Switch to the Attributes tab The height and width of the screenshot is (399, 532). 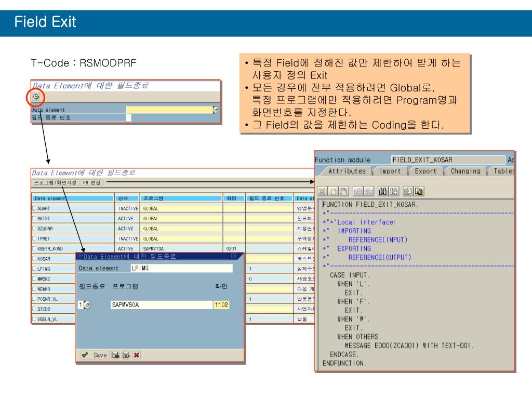tap(347, 171)
